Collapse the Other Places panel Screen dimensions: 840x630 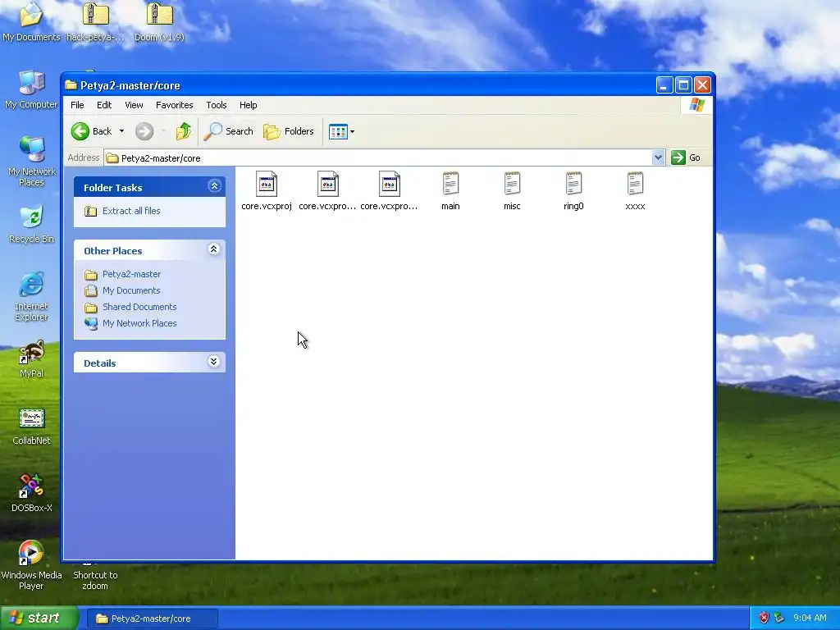click(214, 249)
